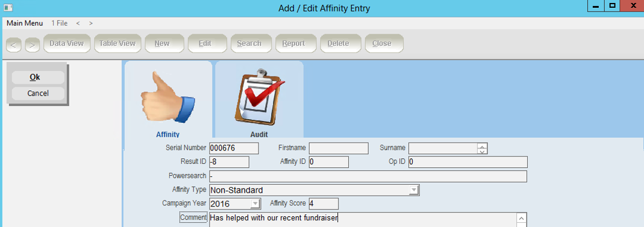The width and height of the screenshot is (644, 227).
Task: Go to the next record in the toolbar
Action: pos(33,45)
